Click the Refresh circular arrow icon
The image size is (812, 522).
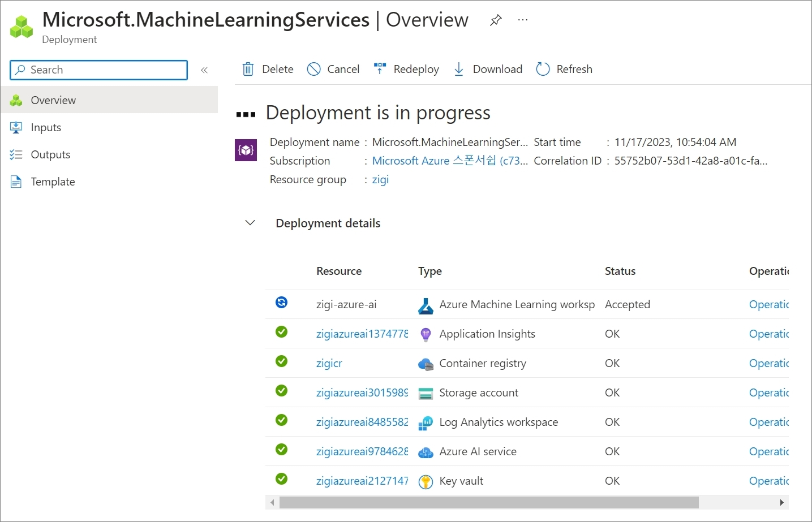(543, 69)
